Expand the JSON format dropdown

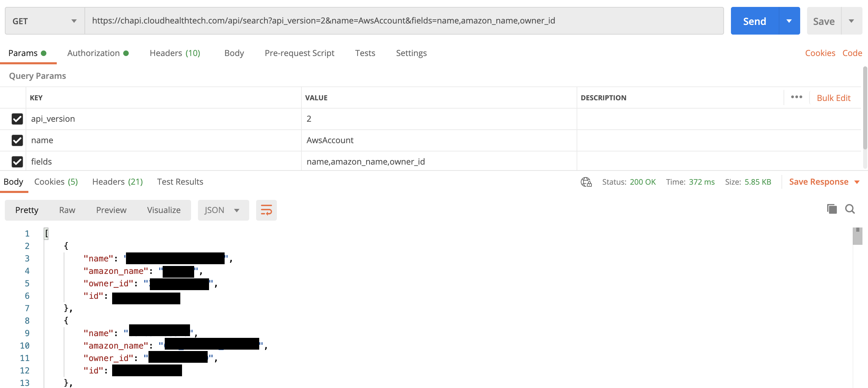[x=223, y=210]
